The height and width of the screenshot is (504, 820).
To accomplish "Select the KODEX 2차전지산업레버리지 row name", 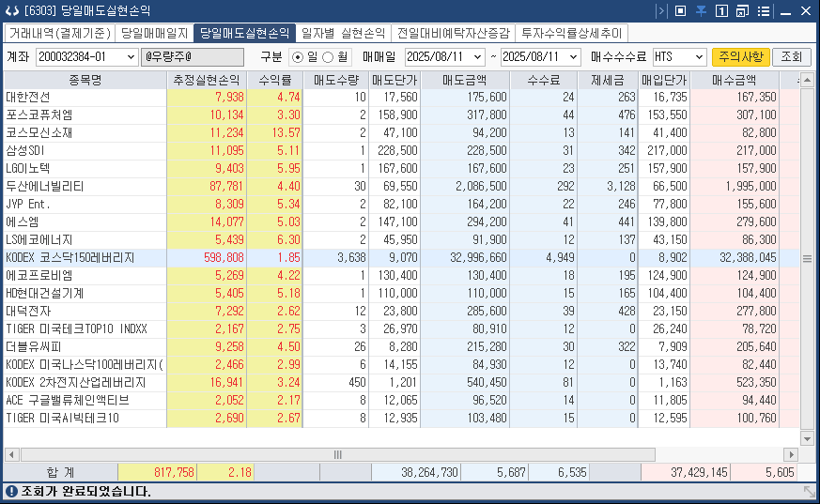I will pyautogui.click(x=76, y=382).
